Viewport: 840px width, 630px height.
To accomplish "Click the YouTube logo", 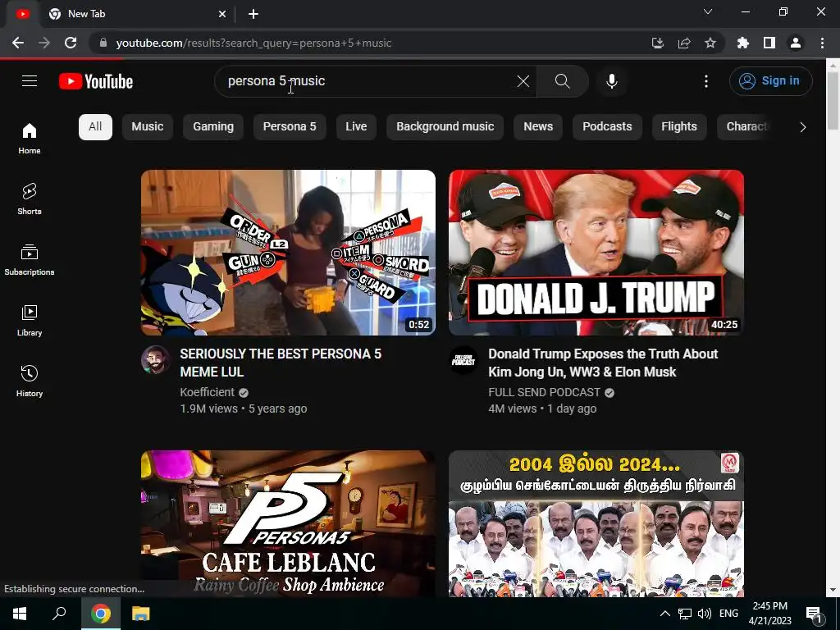I will (96, 81).
